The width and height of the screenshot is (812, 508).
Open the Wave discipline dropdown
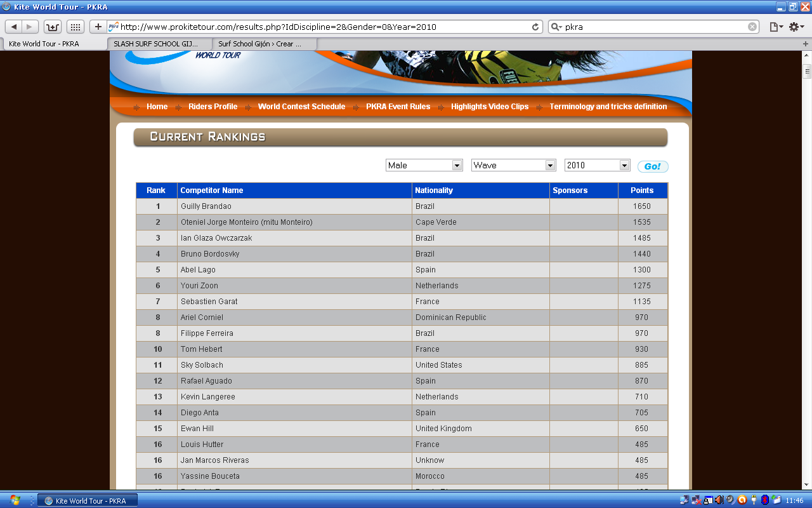(514, 165)
